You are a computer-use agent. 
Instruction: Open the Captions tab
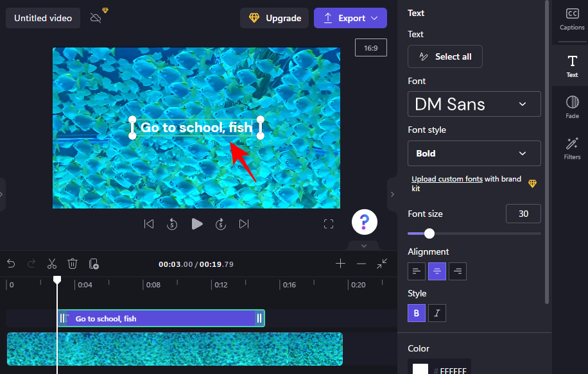tap(571, 19)
